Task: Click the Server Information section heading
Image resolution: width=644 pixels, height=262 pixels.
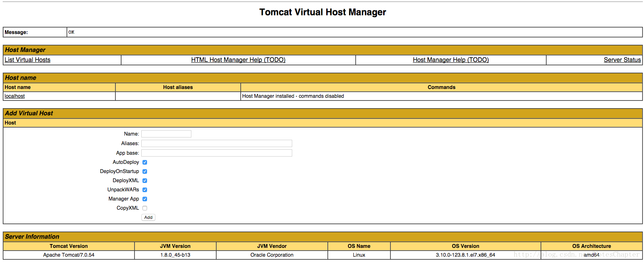Action: [32, 237]
